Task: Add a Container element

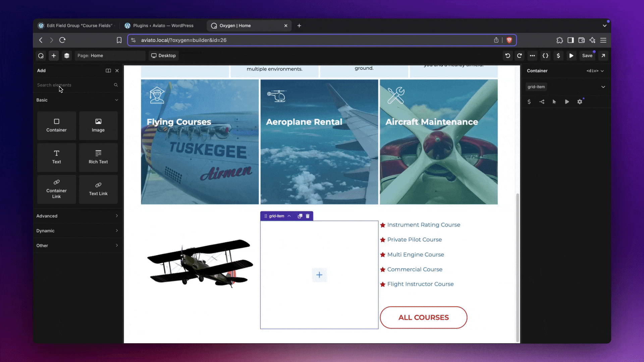Action: coord(57,126)
